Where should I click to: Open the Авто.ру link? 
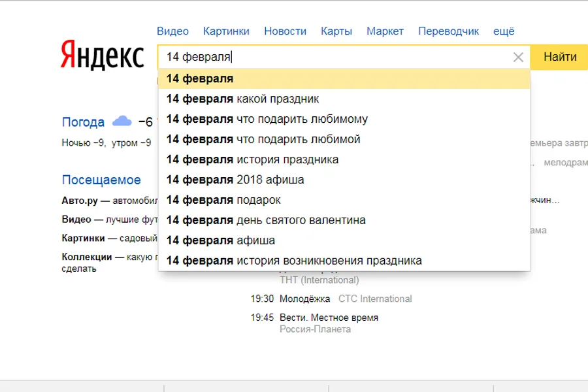click(x=80, y=201)
